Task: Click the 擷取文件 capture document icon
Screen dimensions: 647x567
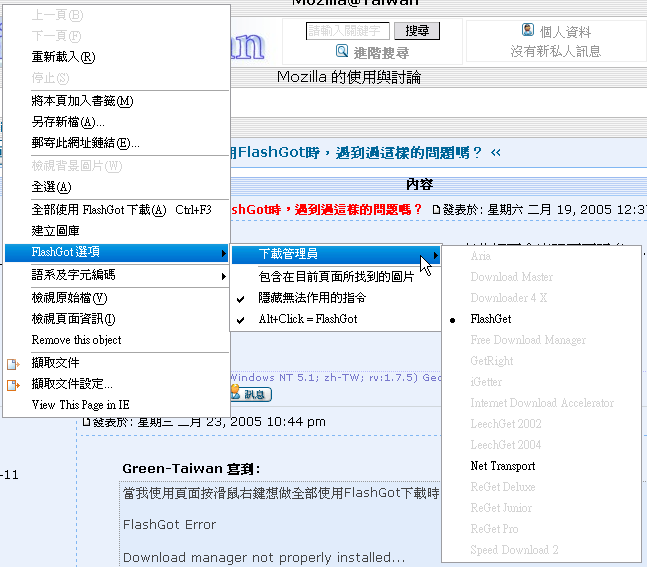Action: pyautogui.click(x=13, y=364)
